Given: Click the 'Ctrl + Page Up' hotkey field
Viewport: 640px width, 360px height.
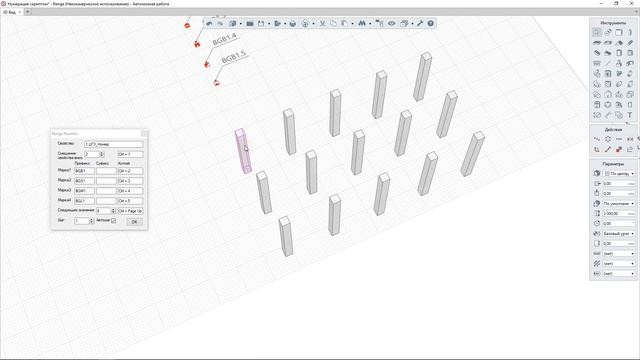Looking at the screenshot, I should coord(130,211).
